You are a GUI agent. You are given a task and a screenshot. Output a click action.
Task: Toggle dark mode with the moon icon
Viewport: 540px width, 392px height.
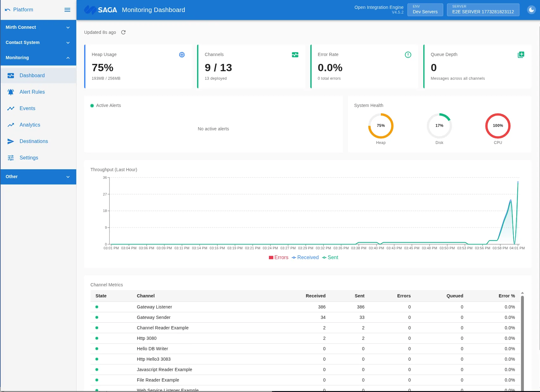coord(531,10)
